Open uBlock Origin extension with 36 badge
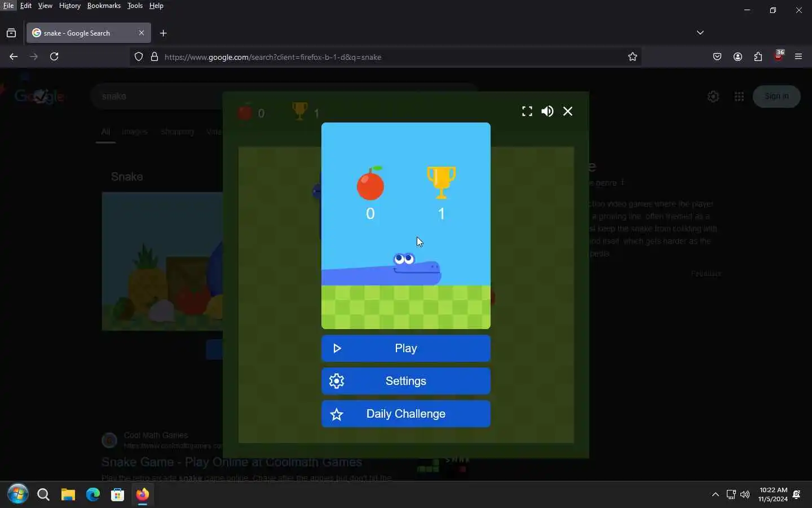Viewport: 812px width, 508px height. (779, 56)
